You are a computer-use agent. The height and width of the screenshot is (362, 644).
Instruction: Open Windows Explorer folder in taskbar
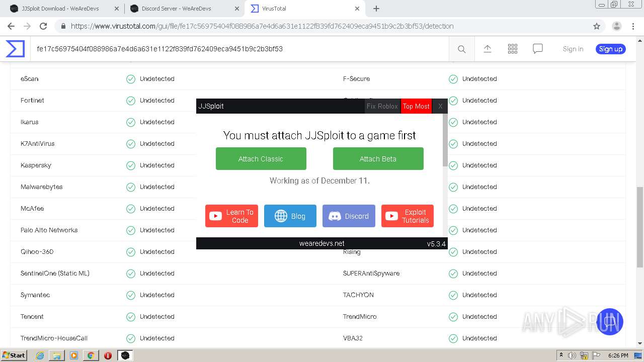pos(57,355)
